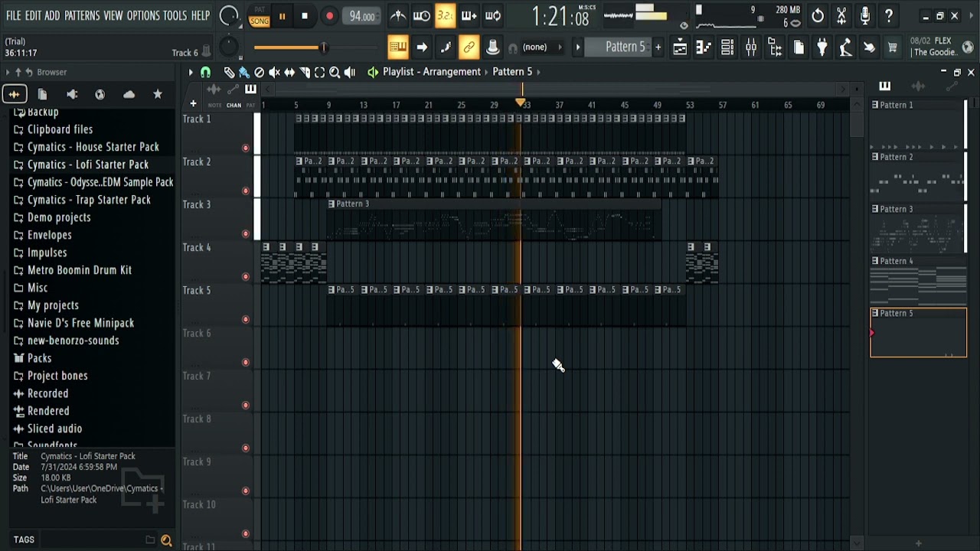Click the undo history circular arrow icon
The width and height of the screenshot is (980, 551).
818,15
